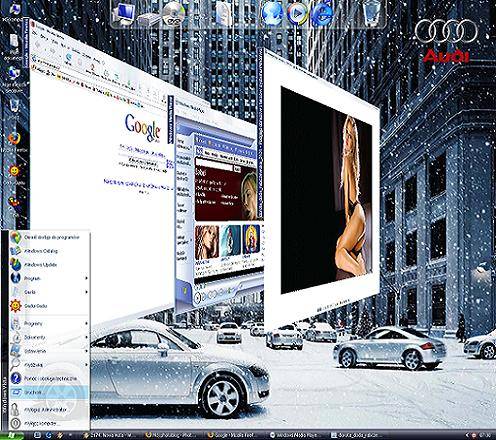The width and height of the screenshot is (496, 440).
Task: Launch the blue globe icon in the top dock
Action: pos(272,14)
